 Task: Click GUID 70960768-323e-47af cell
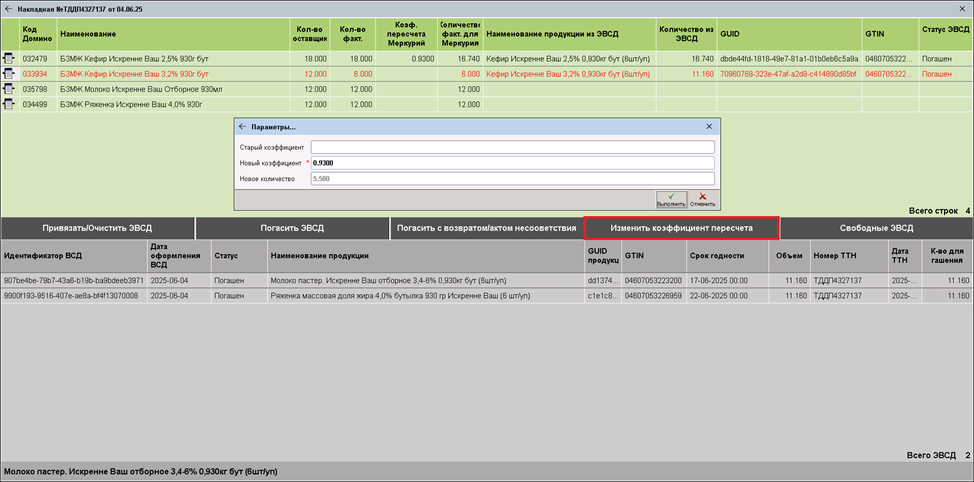click(x=789, y=74)
